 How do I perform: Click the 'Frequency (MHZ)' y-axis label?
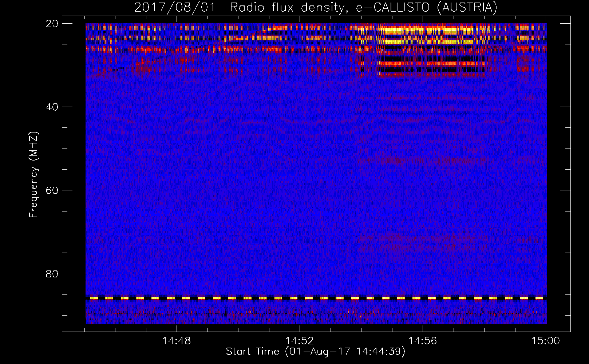[x=33, y=175]
